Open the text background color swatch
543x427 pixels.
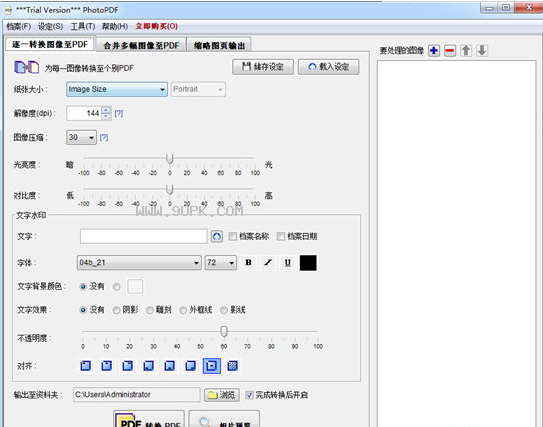(135, 286)
